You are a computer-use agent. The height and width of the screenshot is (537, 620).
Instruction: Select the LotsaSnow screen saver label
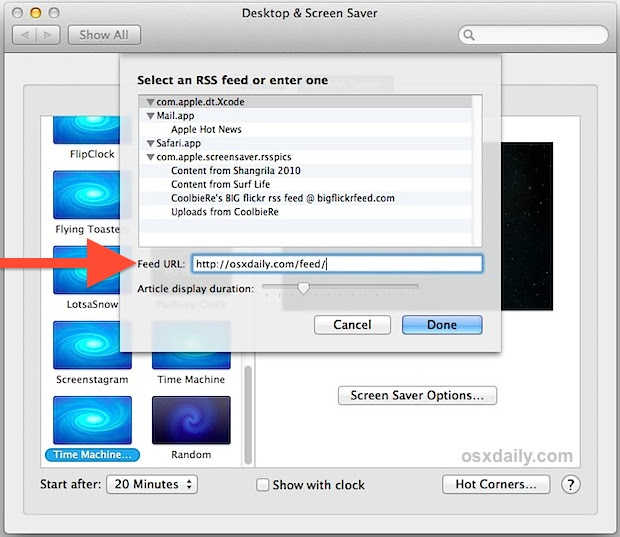click(92, 304)
